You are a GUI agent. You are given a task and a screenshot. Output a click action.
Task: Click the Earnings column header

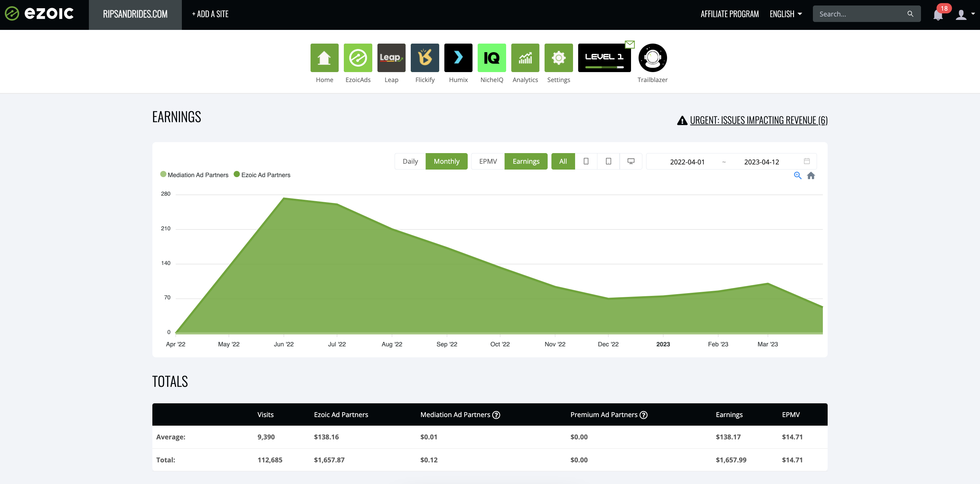point(729,415)
